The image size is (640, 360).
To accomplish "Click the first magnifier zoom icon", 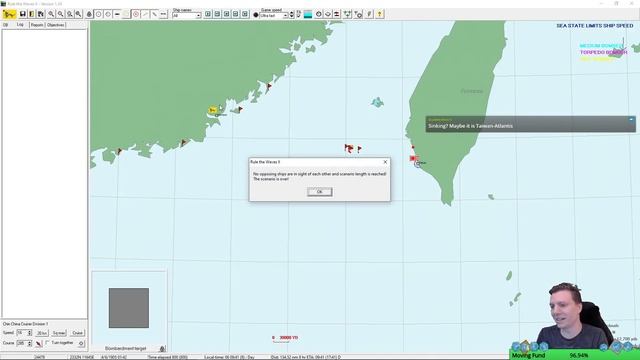I will pyautogui.click(x=51, y=14).
